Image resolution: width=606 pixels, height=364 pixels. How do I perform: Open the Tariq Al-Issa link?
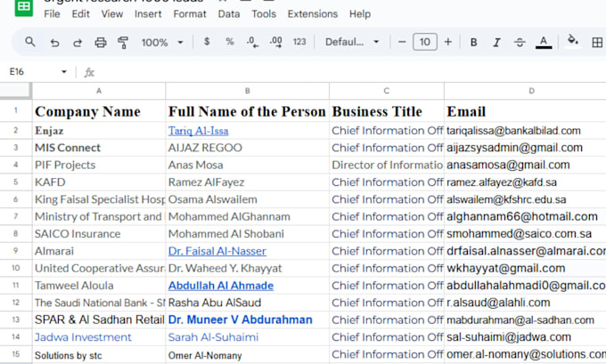[198, 131]
